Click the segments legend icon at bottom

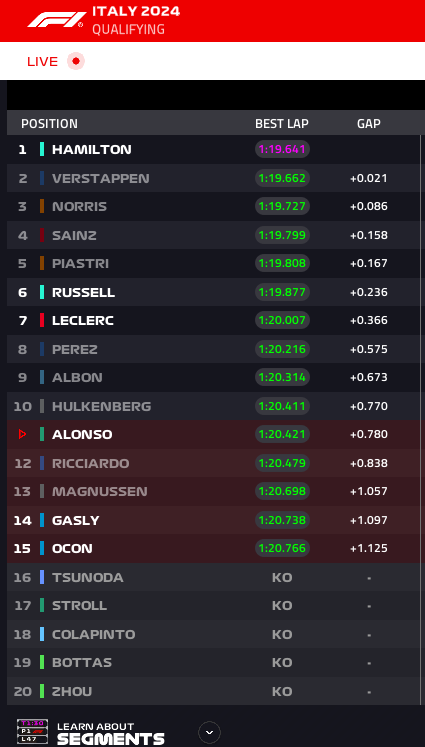coord(32,732)
